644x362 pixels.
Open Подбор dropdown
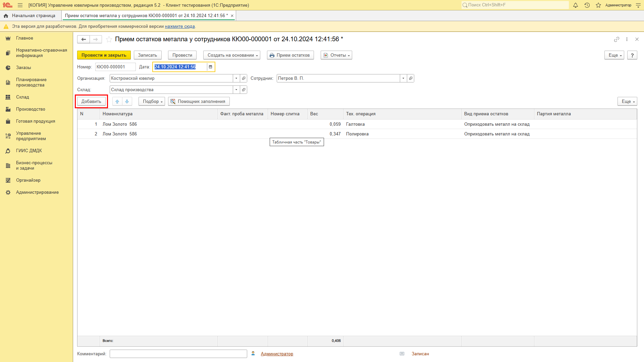point(152,102)
